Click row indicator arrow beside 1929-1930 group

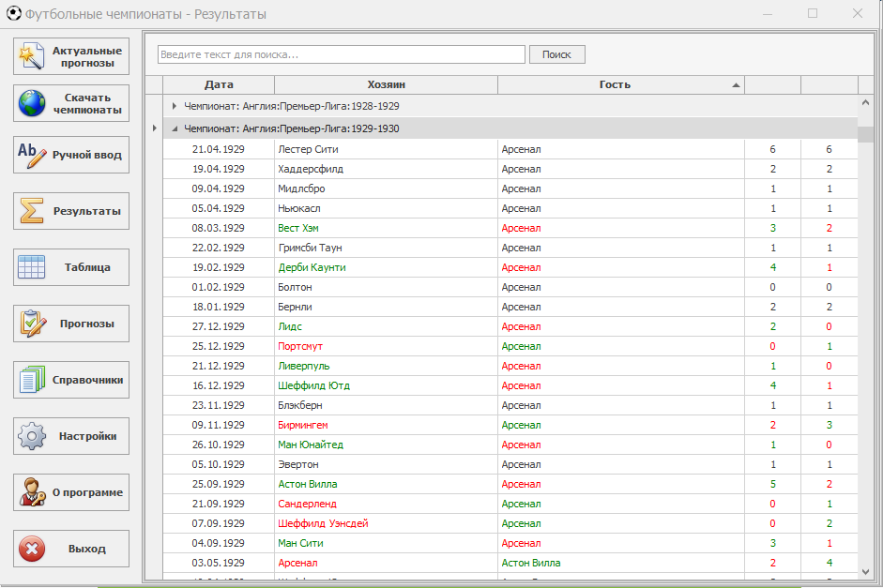154,128
